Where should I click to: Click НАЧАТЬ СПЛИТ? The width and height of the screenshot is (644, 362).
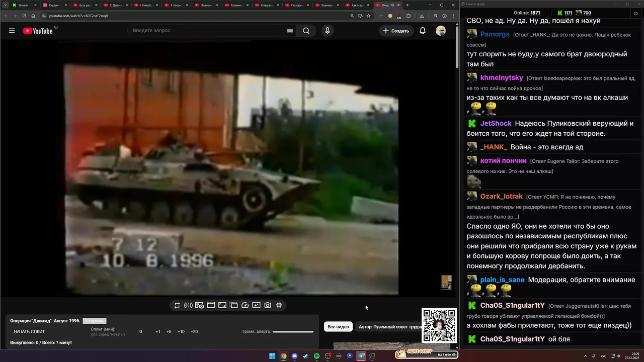point(29,332)
